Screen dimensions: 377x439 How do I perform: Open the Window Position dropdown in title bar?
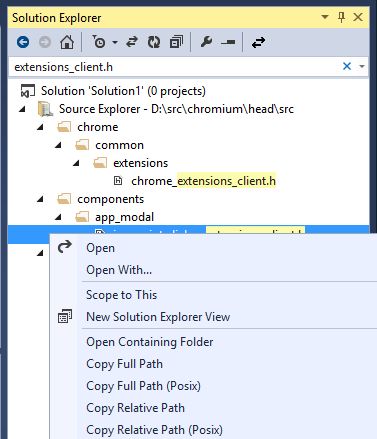[325, 17]
